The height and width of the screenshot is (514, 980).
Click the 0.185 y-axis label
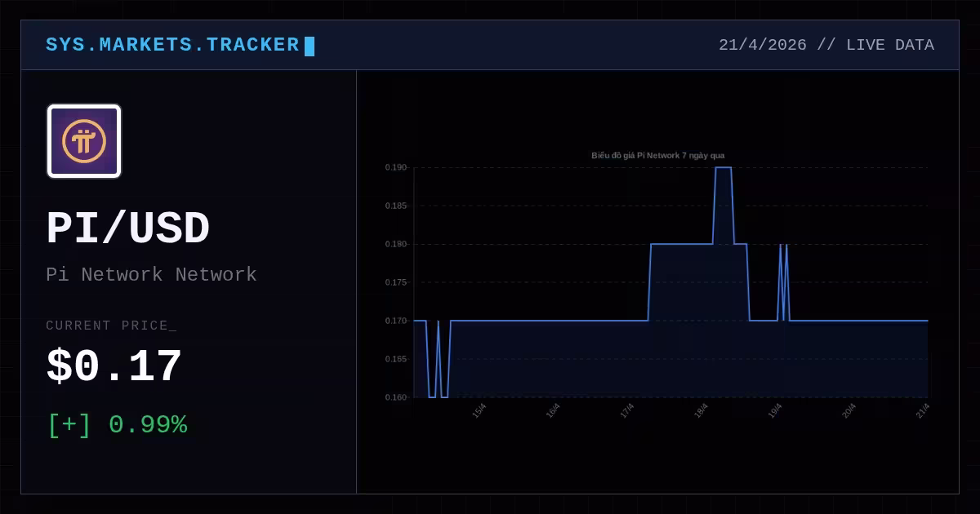(x=396, y=206)
